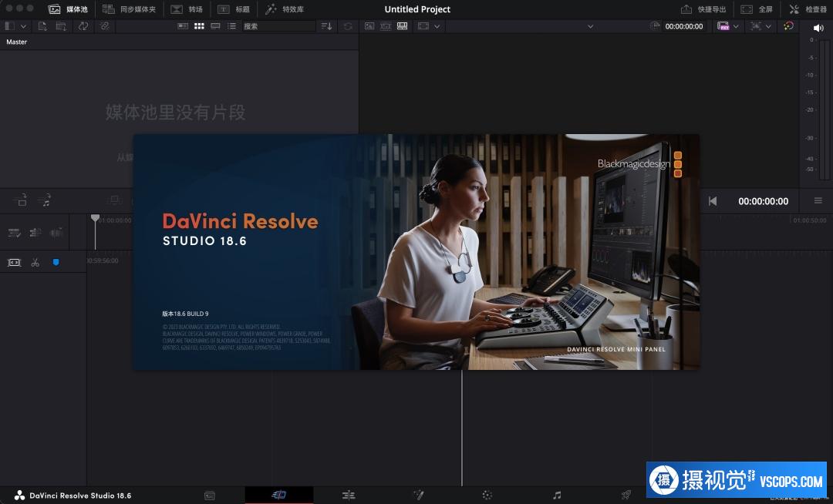Switch to the Deliver rocket icon
This screenshot has height=504, width=833.
point(626,496)
